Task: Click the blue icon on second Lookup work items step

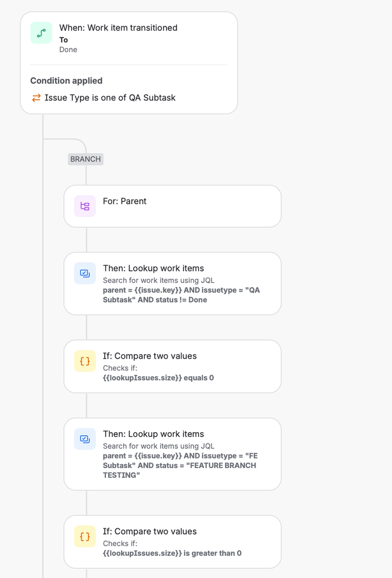Action: (x=84, y=439)
